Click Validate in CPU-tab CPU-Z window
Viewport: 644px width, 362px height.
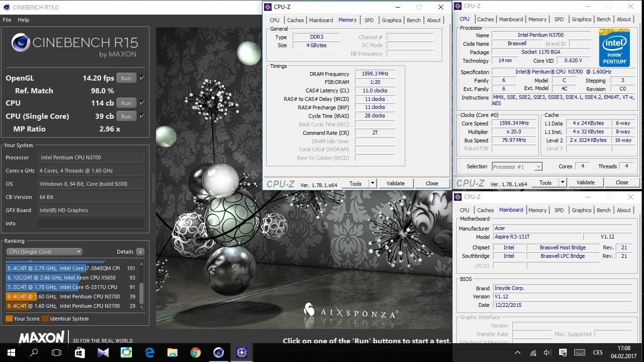click(586, 182)
